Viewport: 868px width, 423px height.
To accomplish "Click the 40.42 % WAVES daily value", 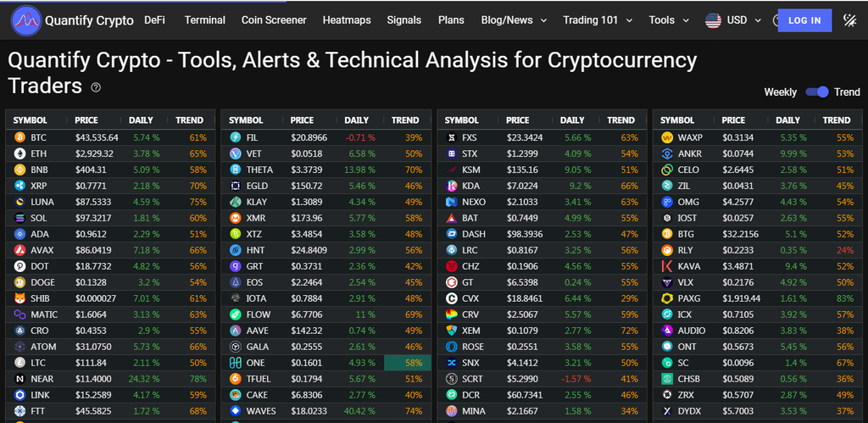I will 358,411.
